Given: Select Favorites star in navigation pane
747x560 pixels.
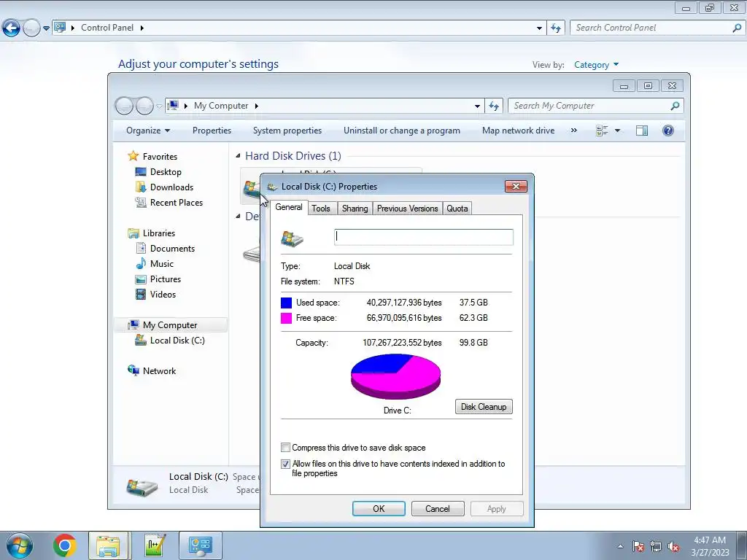Looking at the screenshot, I should click(133, 156).
